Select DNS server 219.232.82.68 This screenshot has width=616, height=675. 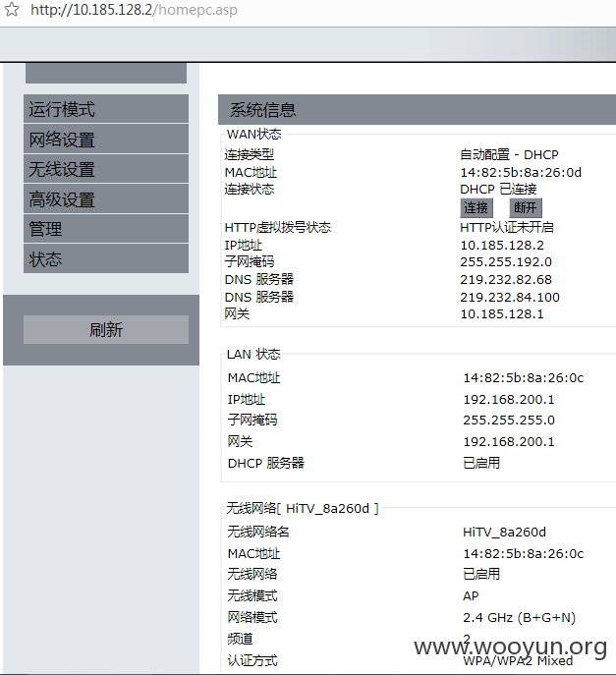coord(506,280)
